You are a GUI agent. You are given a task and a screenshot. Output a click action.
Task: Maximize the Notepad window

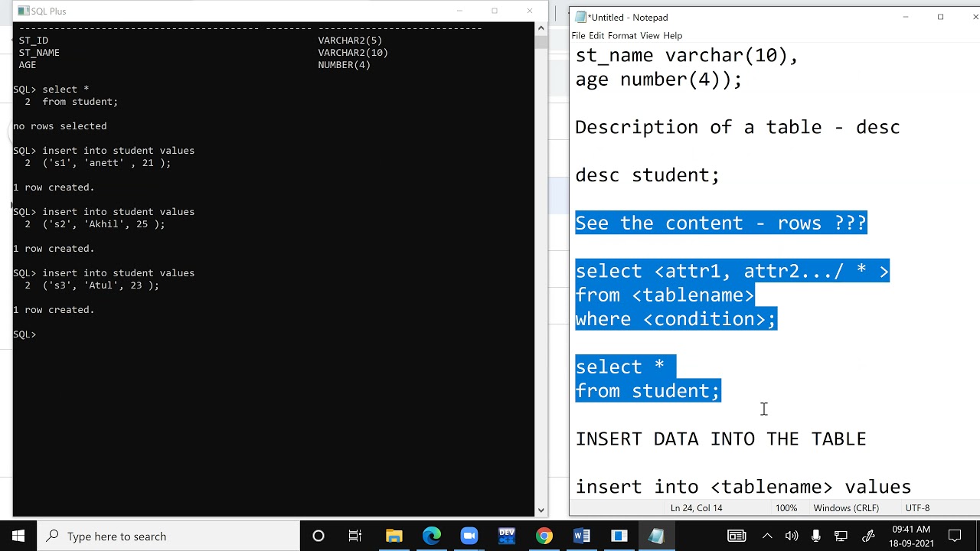pyautogui.click(x=941, y=17)
